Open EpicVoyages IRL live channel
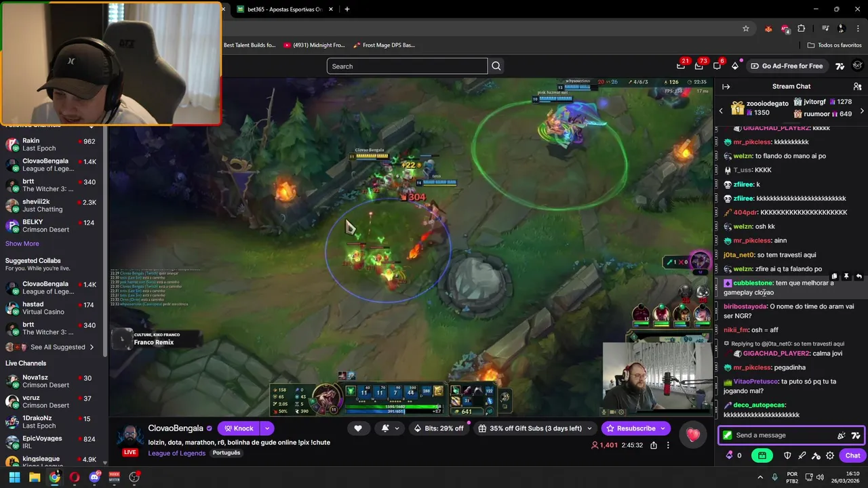Screen dimensions: 868x488 pos(51,443)
